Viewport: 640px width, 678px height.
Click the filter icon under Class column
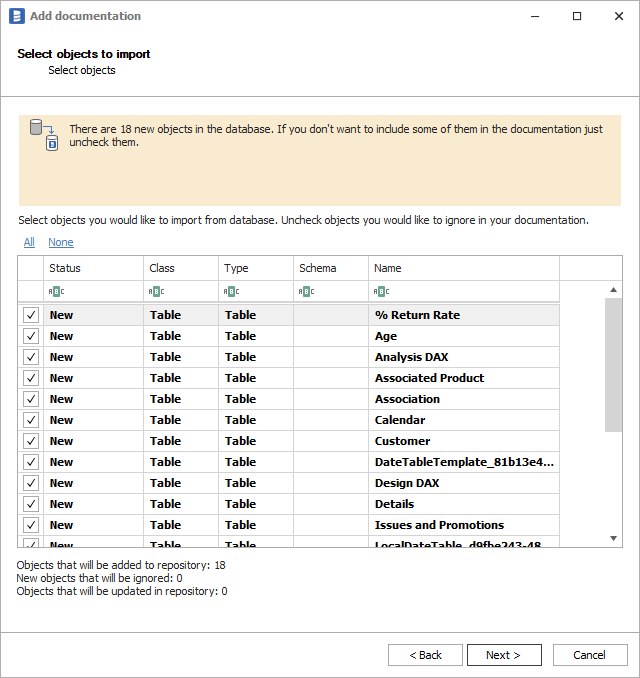(156, 291)
